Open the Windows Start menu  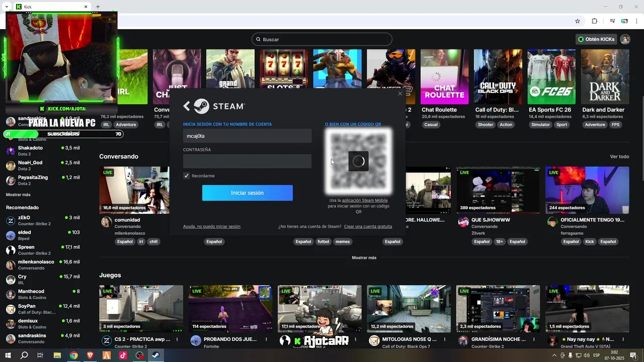click(8, 355)
